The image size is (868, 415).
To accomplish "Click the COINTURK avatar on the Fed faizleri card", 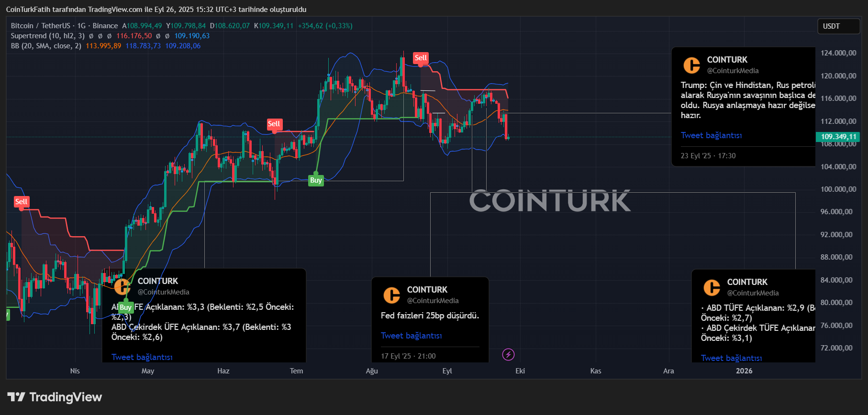I will (x=392, y=295).
